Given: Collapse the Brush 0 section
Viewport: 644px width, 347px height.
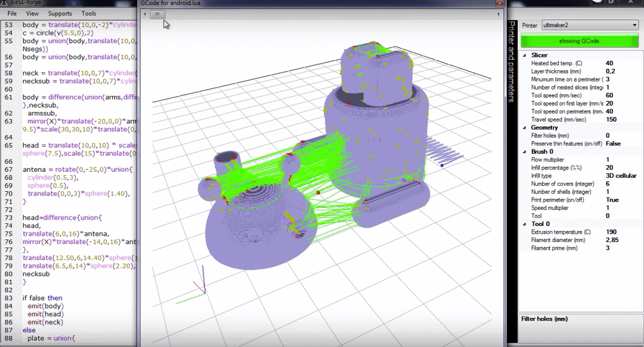Looking at the screenshot, I should click(525, 151).
